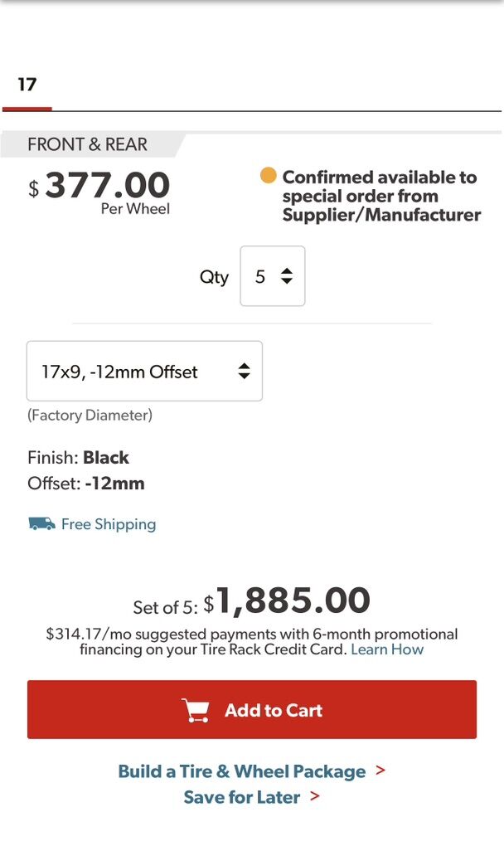Choose Save for Later link
The height and width of the screenshot is (846, 504).
pyautogui.click(x=242, y=797)
